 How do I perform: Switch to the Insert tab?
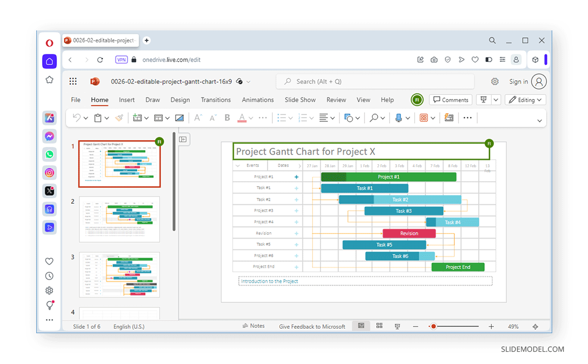point(127,100)
